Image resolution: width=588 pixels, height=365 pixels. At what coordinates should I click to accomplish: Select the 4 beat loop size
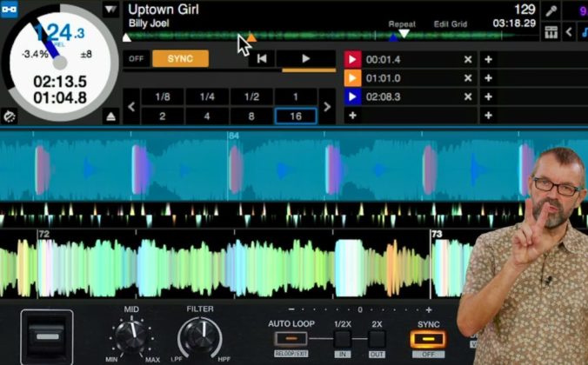point(207,116)
